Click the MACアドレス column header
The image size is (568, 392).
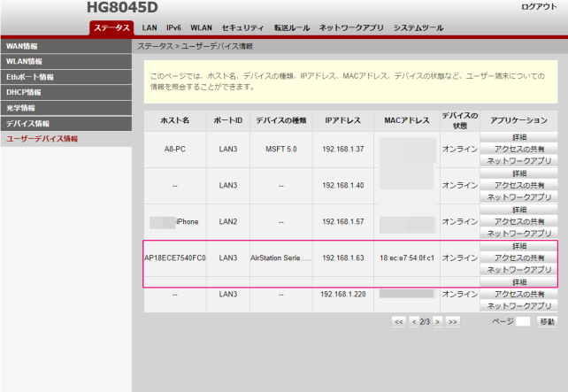tap(407, 120)
